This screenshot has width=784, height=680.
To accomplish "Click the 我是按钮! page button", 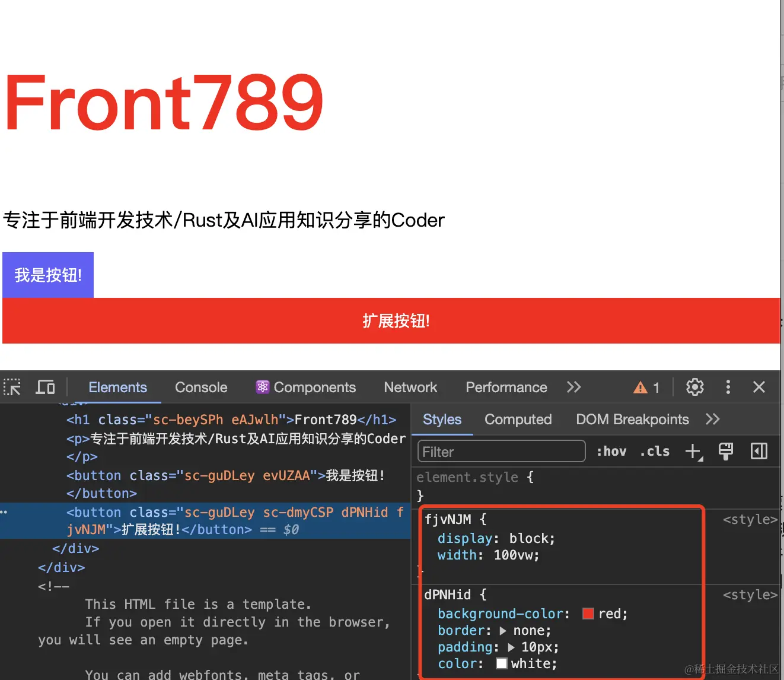I will pyautogui.click(x=48, y=275).
